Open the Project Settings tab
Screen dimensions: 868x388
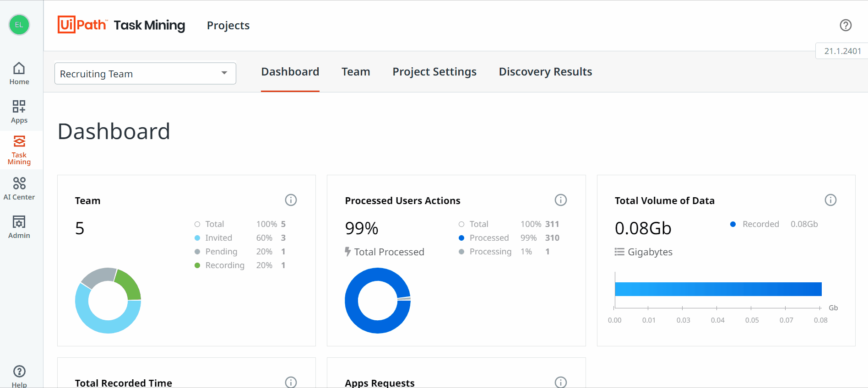tap(434, 72)
